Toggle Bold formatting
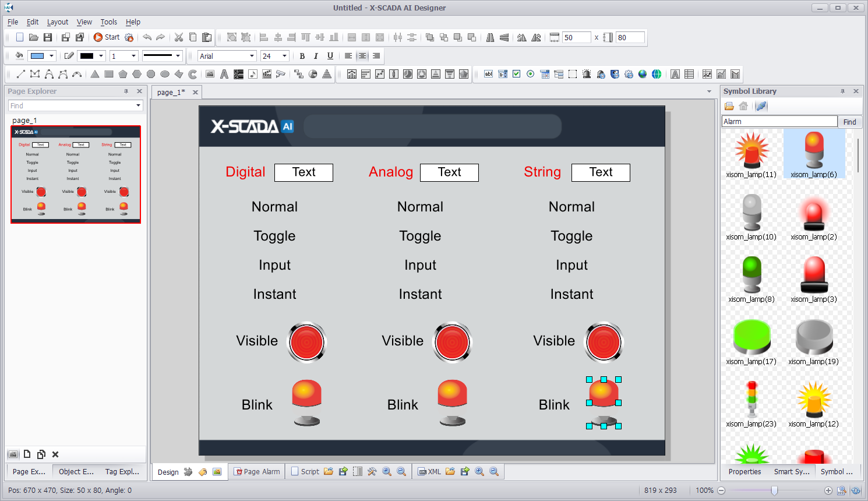Viewport: 868px width, 501px height. [x=302, y=56]
